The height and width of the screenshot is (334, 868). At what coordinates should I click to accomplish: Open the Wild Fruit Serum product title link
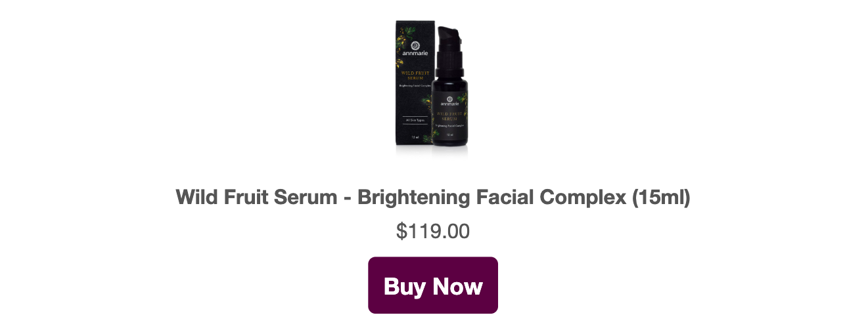point(433,197)
